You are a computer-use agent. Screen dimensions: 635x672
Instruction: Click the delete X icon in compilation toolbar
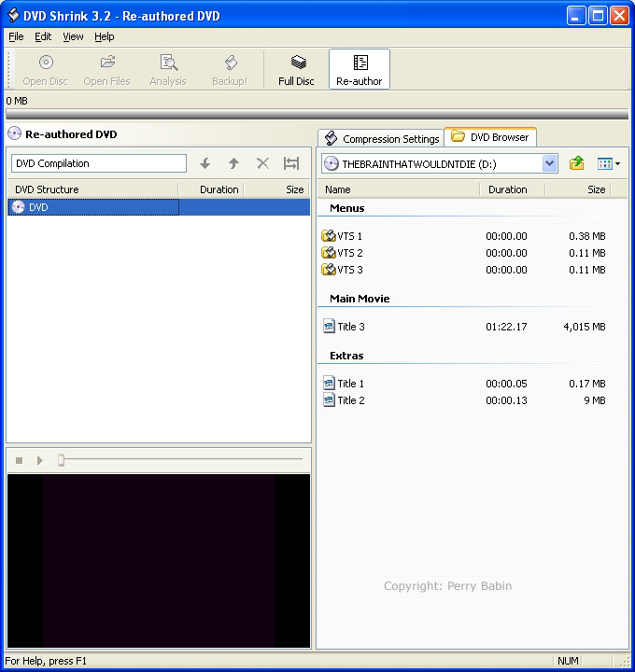[262, 163]
